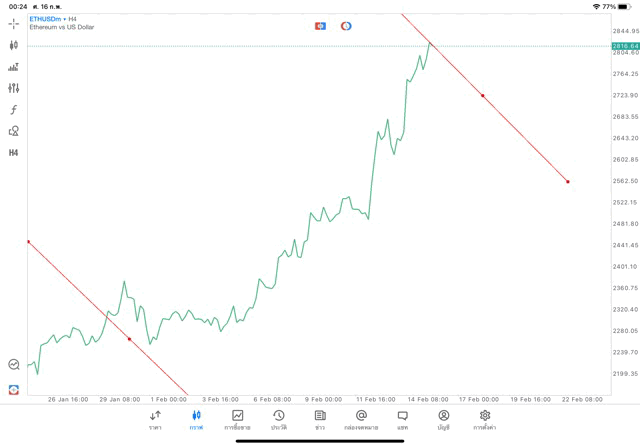Toggle the blue-red one-click trading button
The width and height of the screenshot is (640, 447).
tap(320, 26)
